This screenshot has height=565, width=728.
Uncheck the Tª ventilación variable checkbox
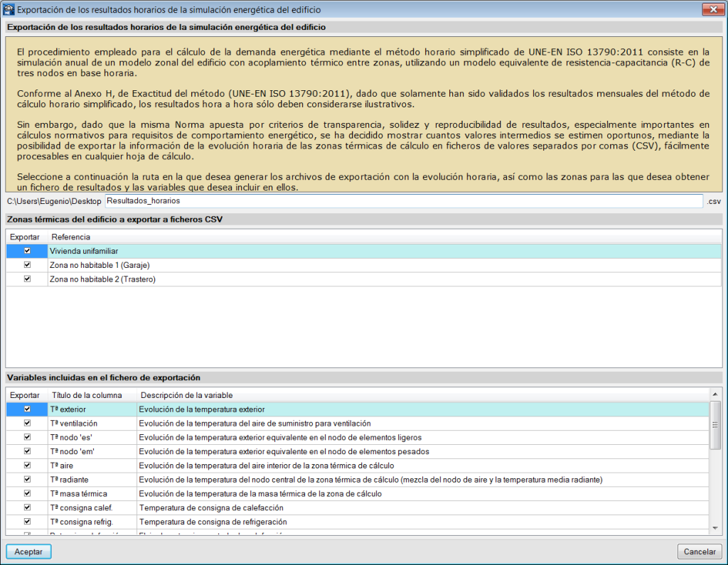pos(28,423)
